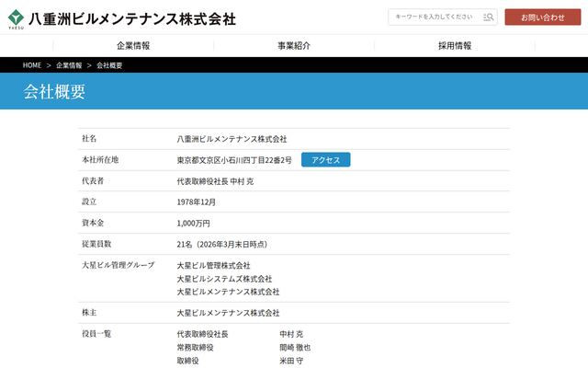Click the company name value in 社名 row

232,139
